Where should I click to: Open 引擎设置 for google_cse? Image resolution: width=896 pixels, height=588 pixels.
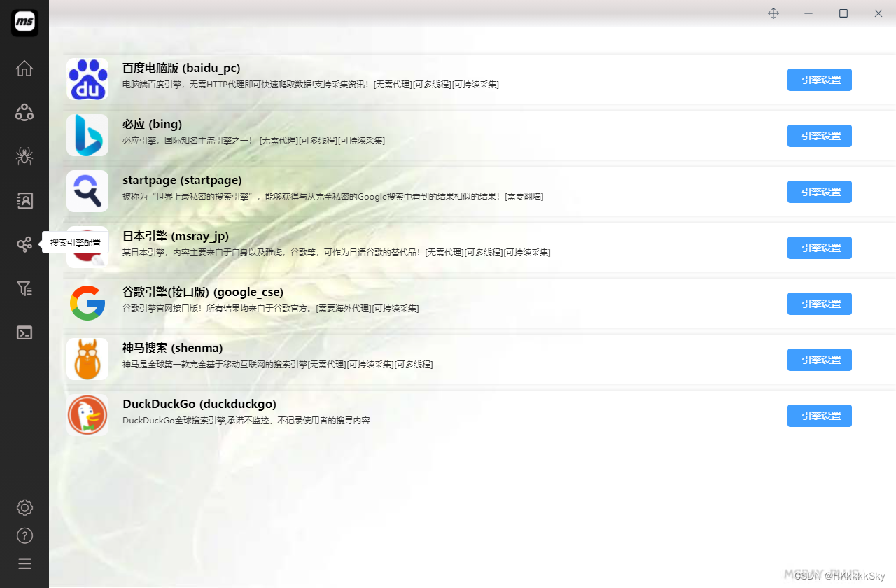point(820,304)
